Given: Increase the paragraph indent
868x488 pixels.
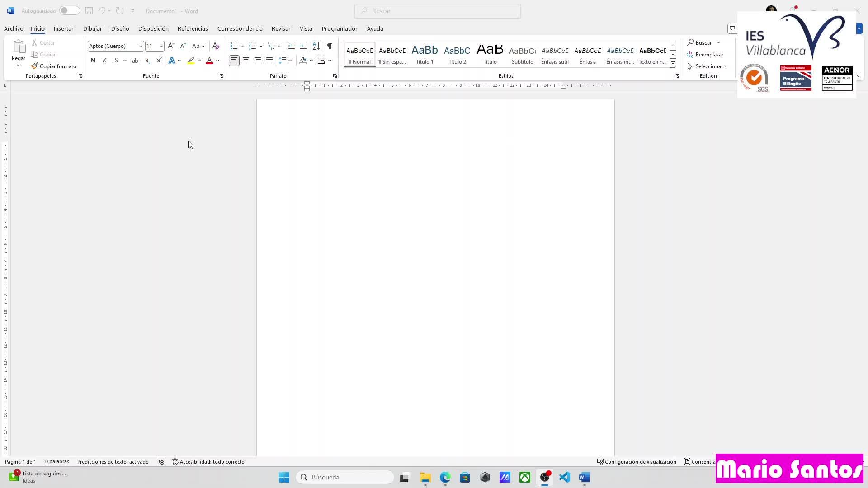Looking at the screenshot, I should (x=303, y=46).
